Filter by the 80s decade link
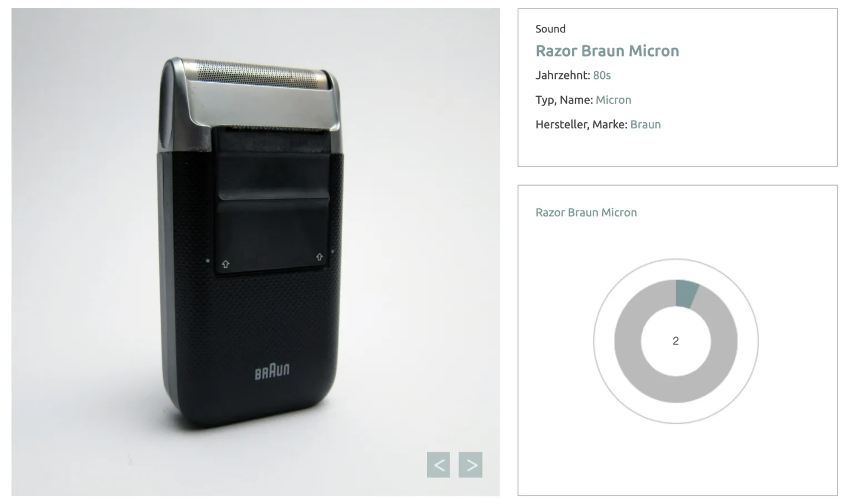Viewport: 845px width, 504px height. click(602, 75)
